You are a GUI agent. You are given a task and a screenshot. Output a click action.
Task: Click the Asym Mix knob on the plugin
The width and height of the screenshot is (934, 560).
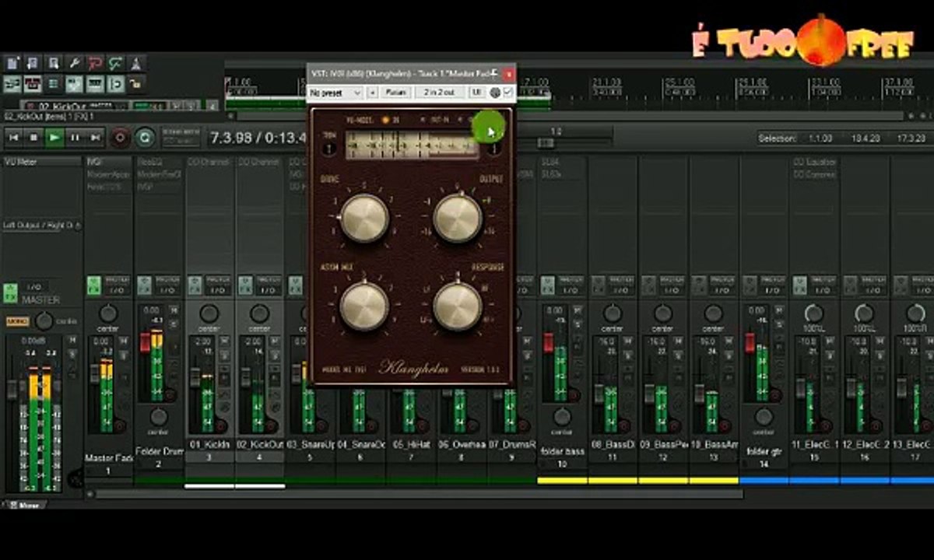(363, 306)
